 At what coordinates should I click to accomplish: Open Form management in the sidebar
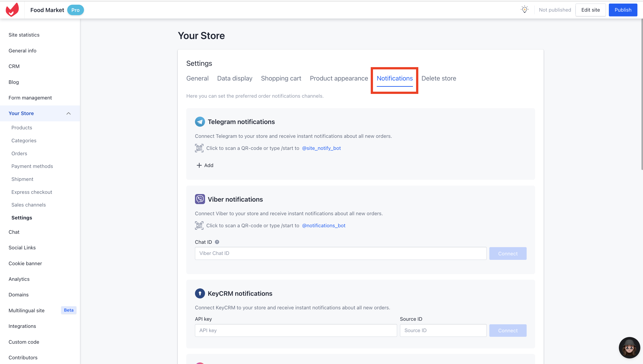point(30,98)
